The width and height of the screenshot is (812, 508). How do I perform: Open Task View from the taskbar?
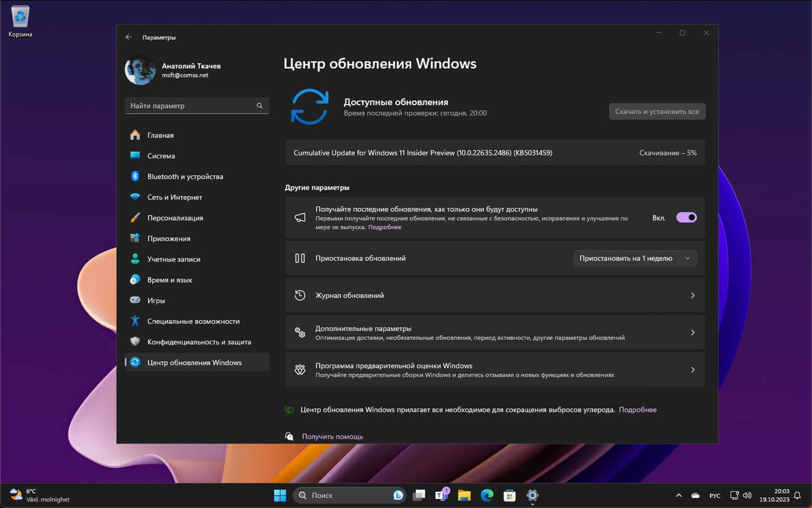point(419,495)
